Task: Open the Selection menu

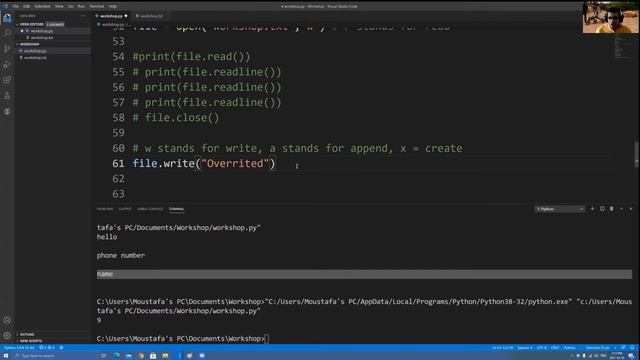Action: point(42,7)
